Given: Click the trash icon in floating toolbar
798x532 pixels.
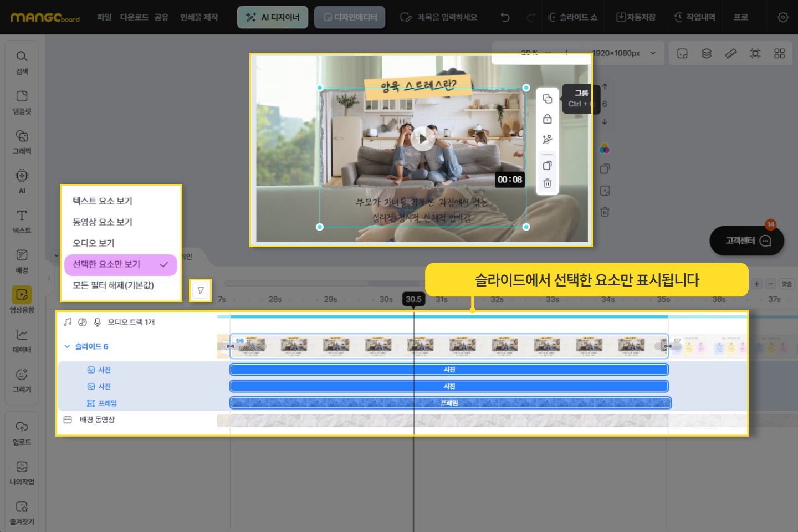Looking at the screenshot, I should coord(547,183).
